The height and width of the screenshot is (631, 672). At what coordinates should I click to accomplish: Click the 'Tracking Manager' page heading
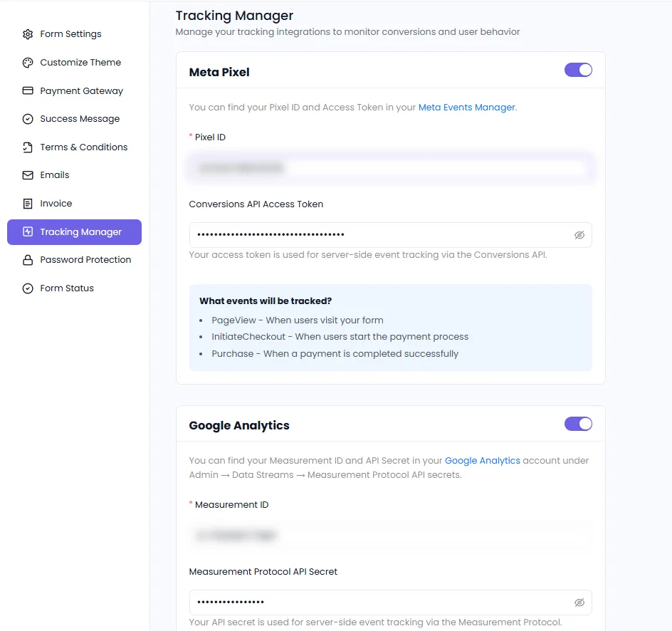point(234,16)
